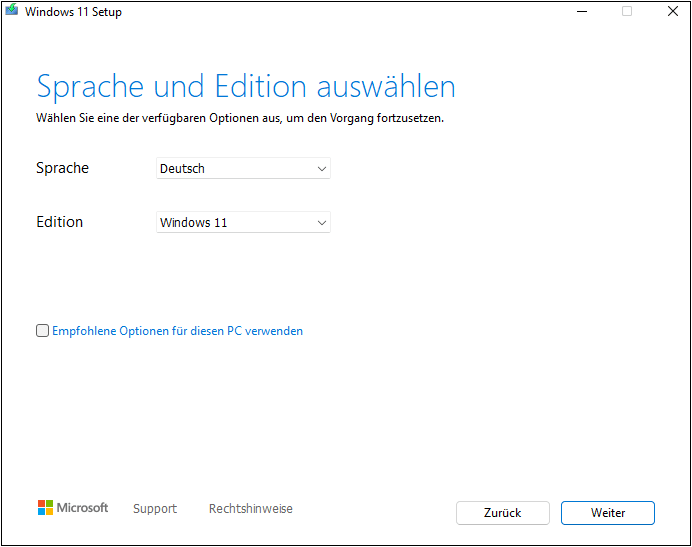The width and height of the screenshot is (692, 547).
Task: Click the Microsoft four-color logo
Action: (x=45, y=508)
